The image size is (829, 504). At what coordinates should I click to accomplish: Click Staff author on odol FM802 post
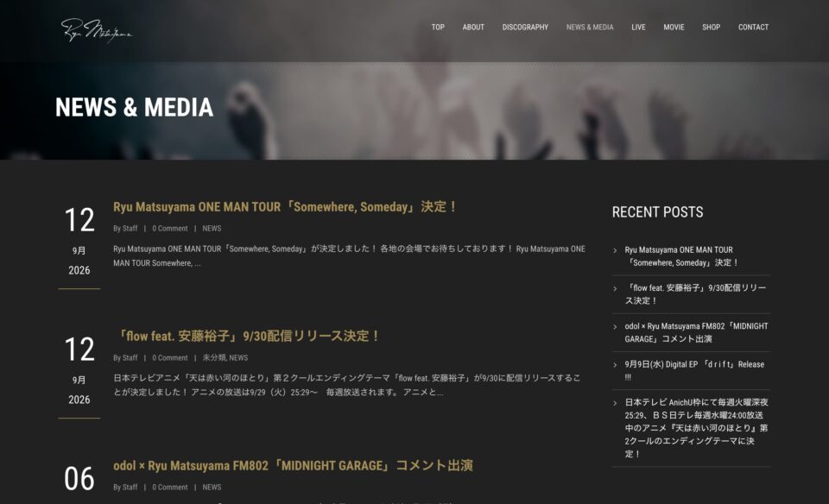(130, 487)
